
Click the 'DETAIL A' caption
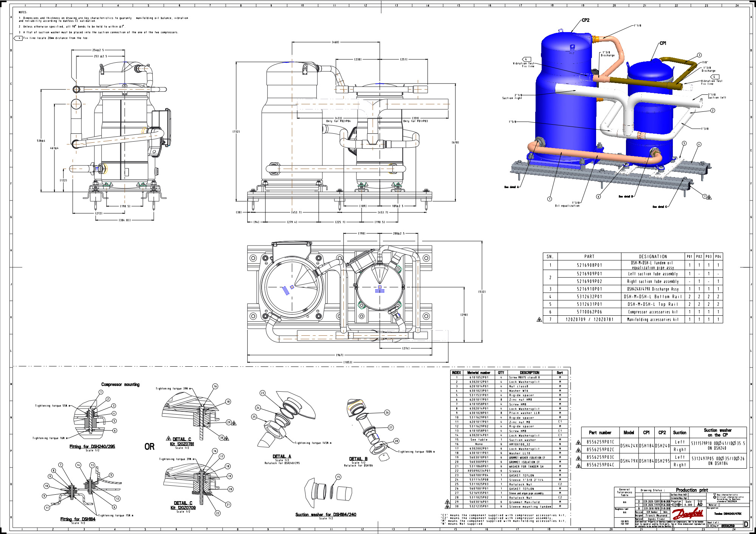coord(282,456)
